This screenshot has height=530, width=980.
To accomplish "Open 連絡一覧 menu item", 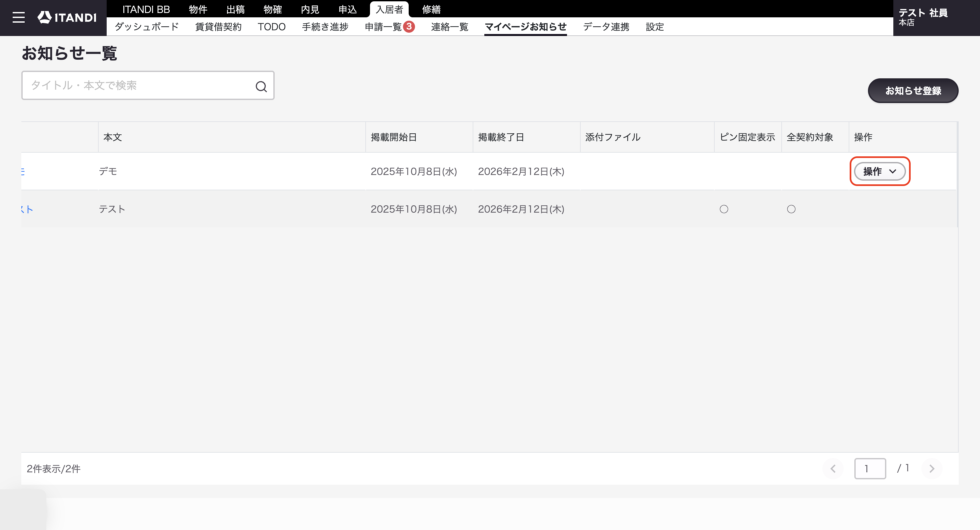I will click(450, 27).
